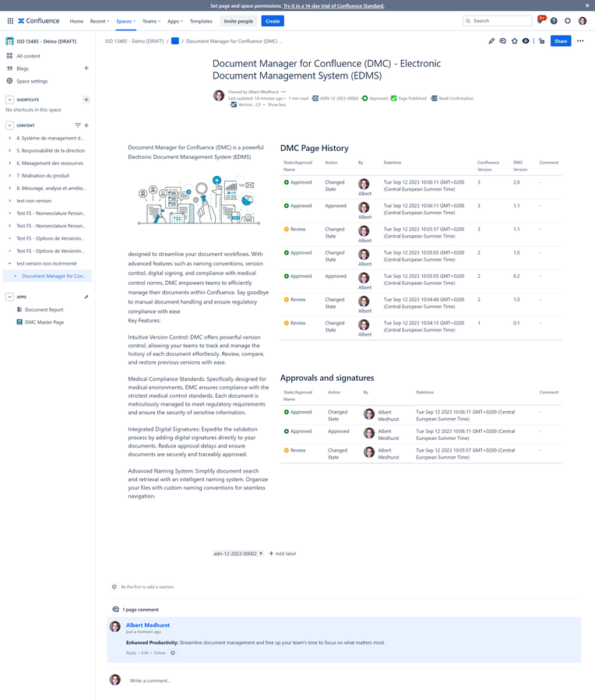Expand 4. Système de management tree item
Screen dimensions: 595x700
coord(10,139)
